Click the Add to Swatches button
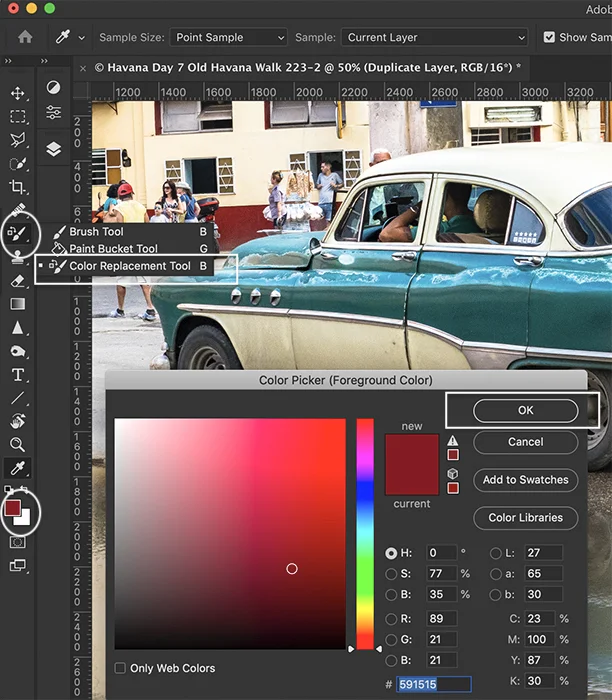This screenshot has height=700, width=612. point(525,480)
